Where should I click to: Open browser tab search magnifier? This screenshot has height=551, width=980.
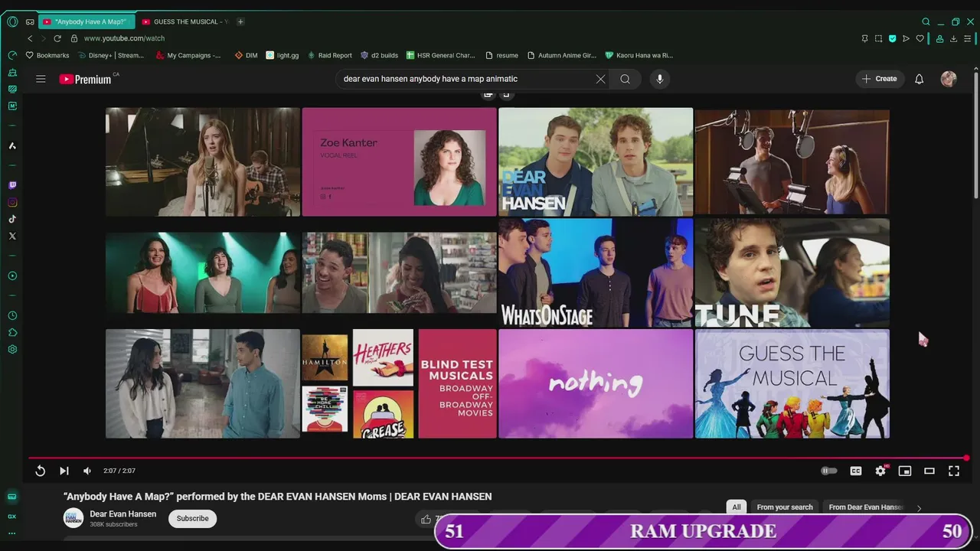pos(926,21)
